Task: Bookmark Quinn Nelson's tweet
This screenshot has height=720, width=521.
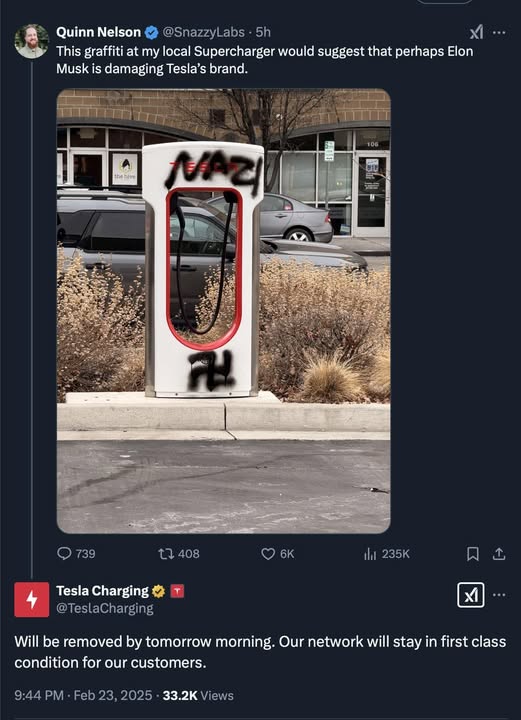Action: [473, 554]
